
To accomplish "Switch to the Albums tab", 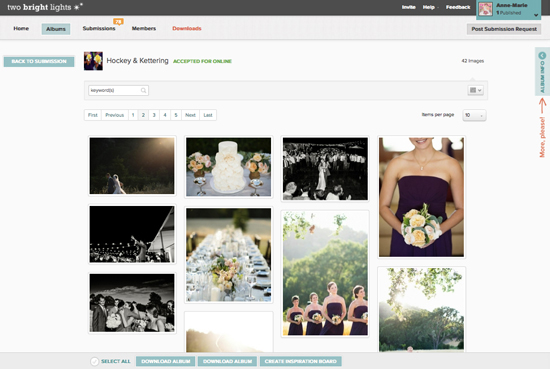I will pos(56,29).
